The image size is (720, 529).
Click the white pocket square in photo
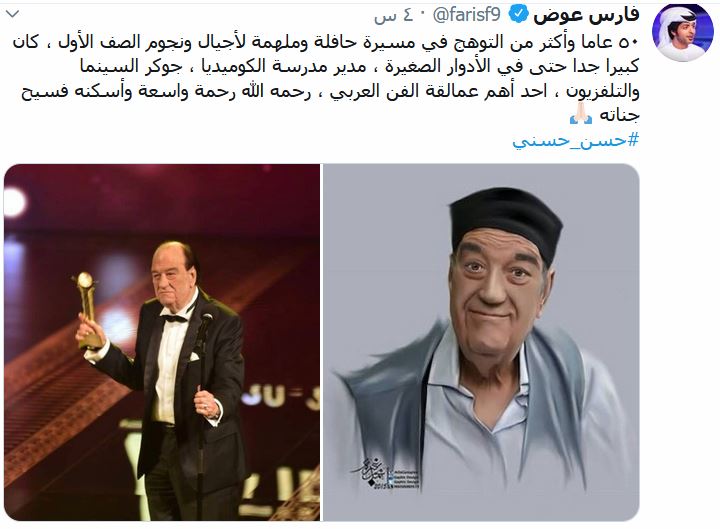coord(194,356)
